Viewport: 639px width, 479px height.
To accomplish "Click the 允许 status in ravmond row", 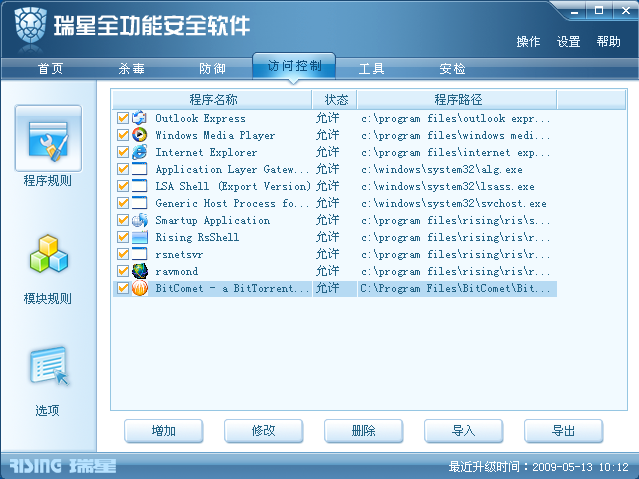I will click(x=328, y=271).
